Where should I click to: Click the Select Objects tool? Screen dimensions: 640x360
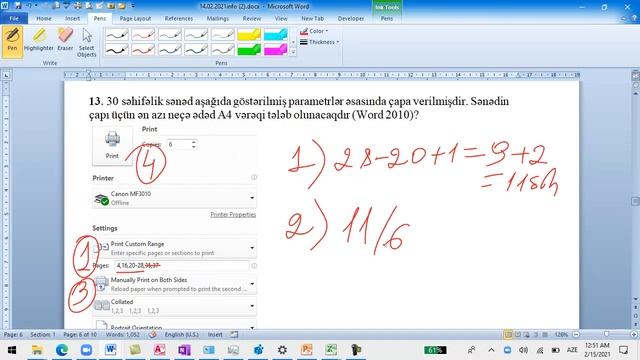click(87, 42)
